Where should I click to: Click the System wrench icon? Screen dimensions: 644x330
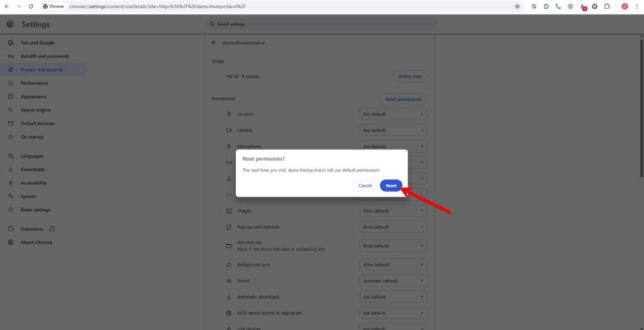(x=11, y=196)
